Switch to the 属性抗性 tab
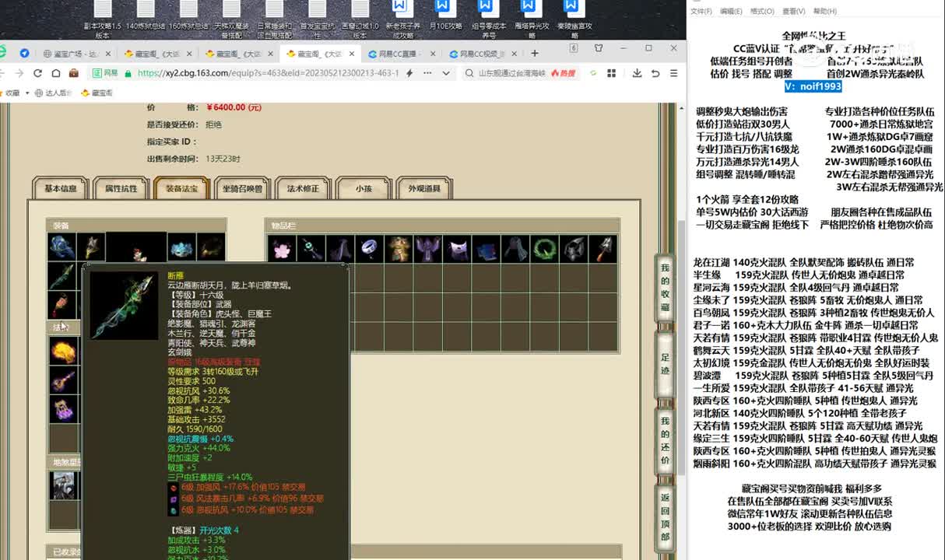Viewport: 945px width, 560px height. click(x=121, y=188)
